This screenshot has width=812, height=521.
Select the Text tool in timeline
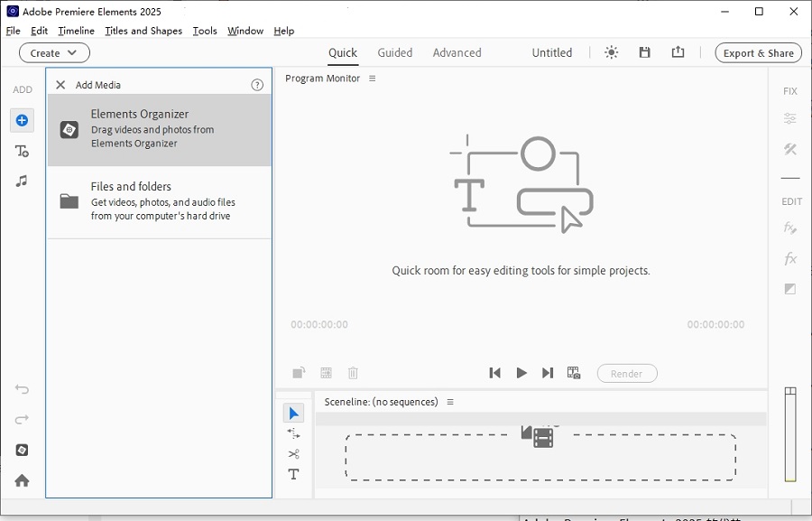pos(293,474)
